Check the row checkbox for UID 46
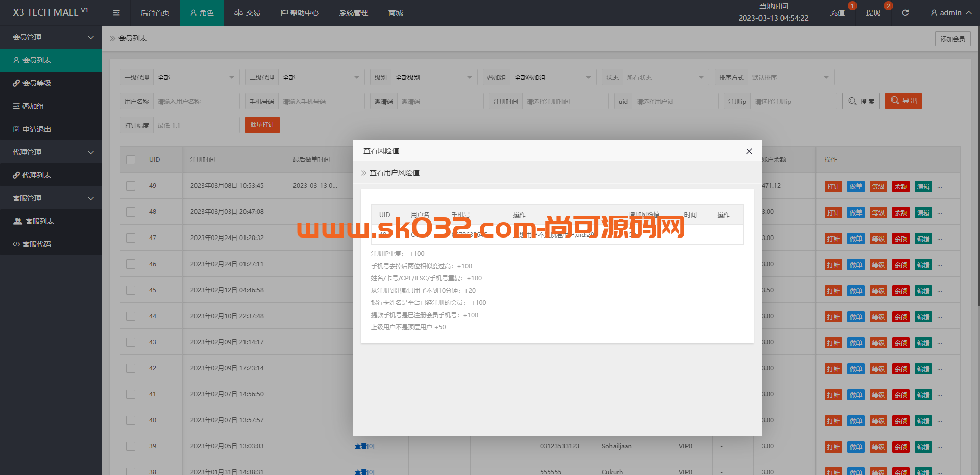 pyautogui.click(x=131, y=264)
